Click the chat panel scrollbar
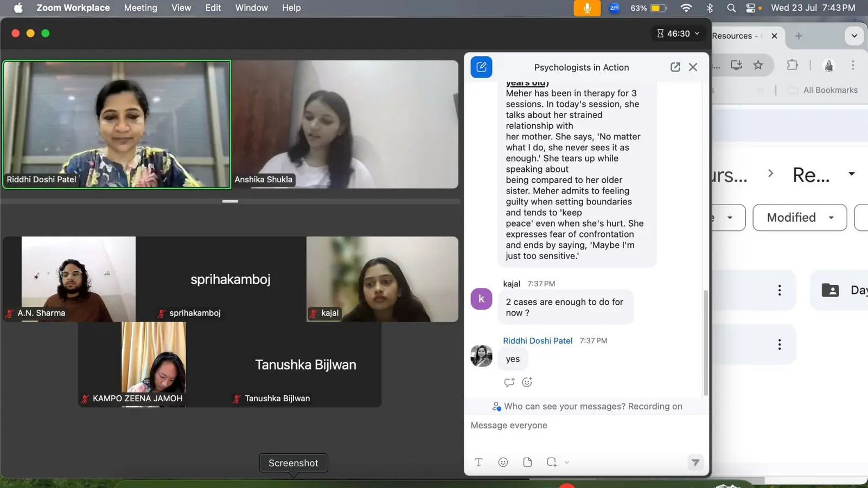 [705, 343]
